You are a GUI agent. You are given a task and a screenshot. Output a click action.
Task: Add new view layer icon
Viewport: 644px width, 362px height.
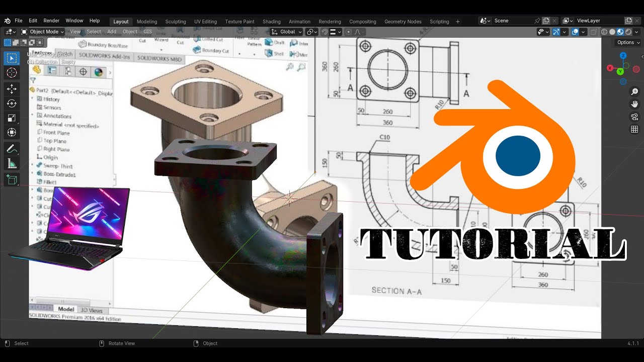pos(628,21)
